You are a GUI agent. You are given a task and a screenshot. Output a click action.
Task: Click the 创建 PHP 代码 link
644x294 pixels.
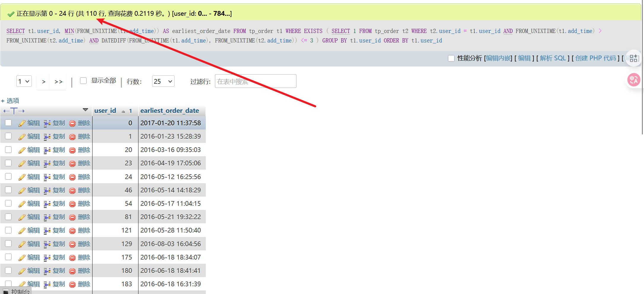tap(595, 58)
